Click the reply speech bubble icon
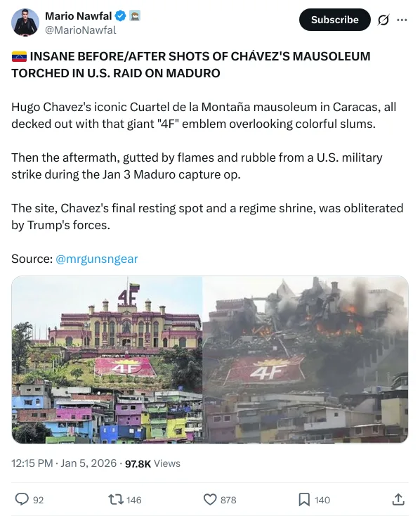The image size is (420, 516). [22, 499]
